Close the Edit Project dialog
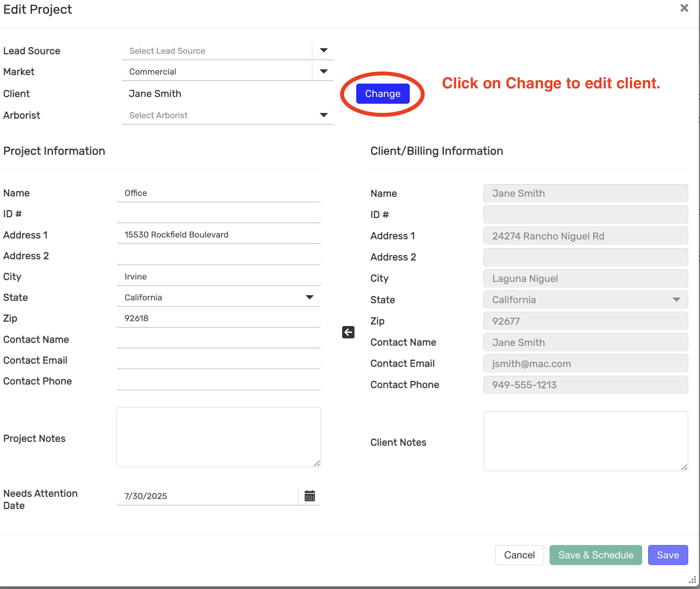The image size is (700, 589). point(684,8)
